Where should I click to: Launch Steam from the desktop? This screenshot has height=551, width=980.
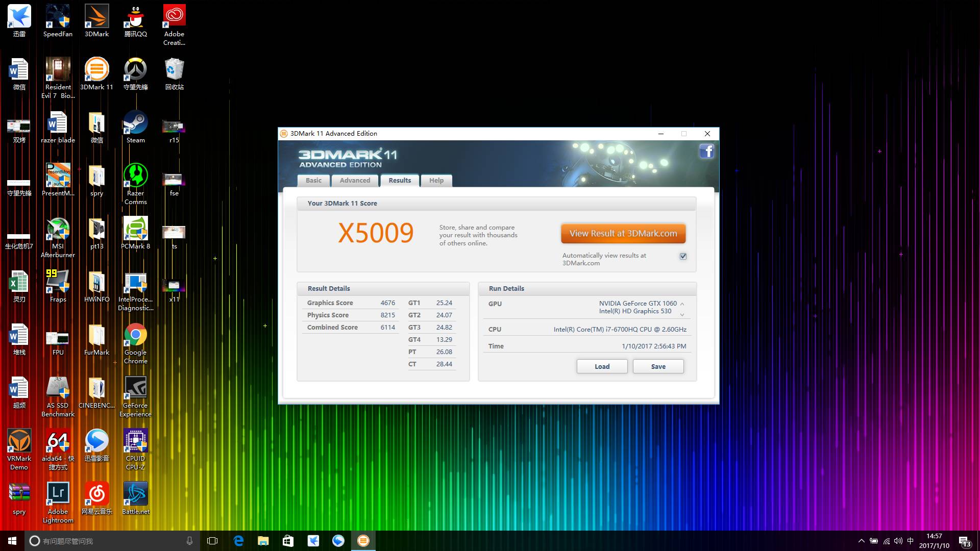click(134, 124)
